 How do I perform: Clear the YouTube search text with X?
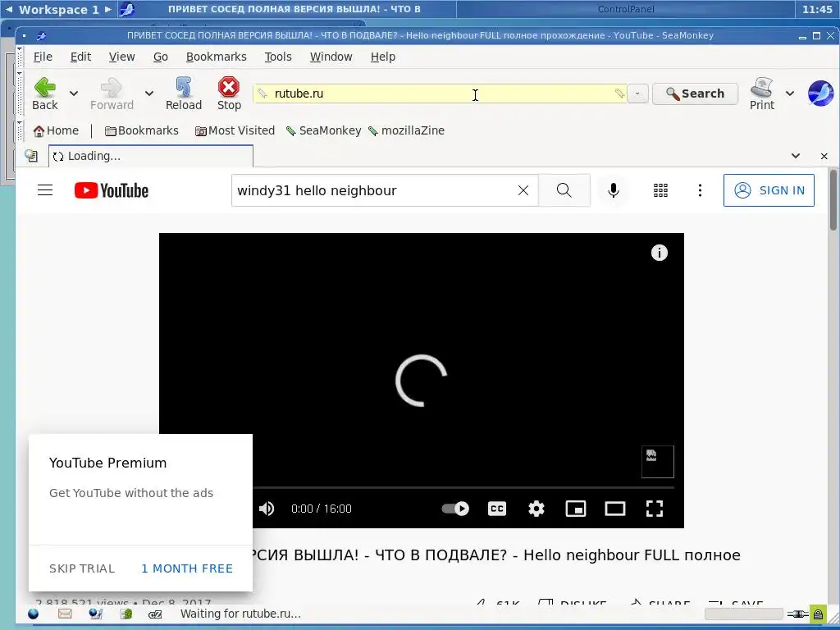tap(523, 190)
